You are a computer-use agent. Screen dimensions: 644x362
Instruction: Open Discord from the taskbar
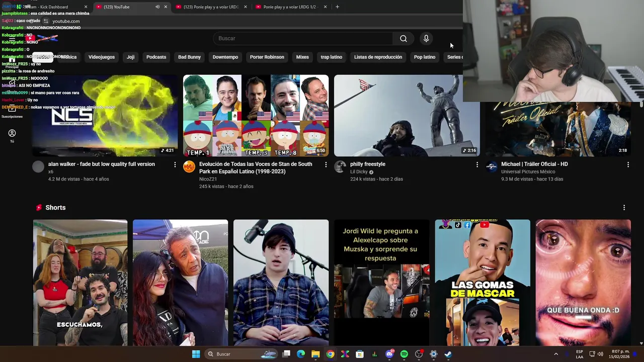click(x=389, y=354)
